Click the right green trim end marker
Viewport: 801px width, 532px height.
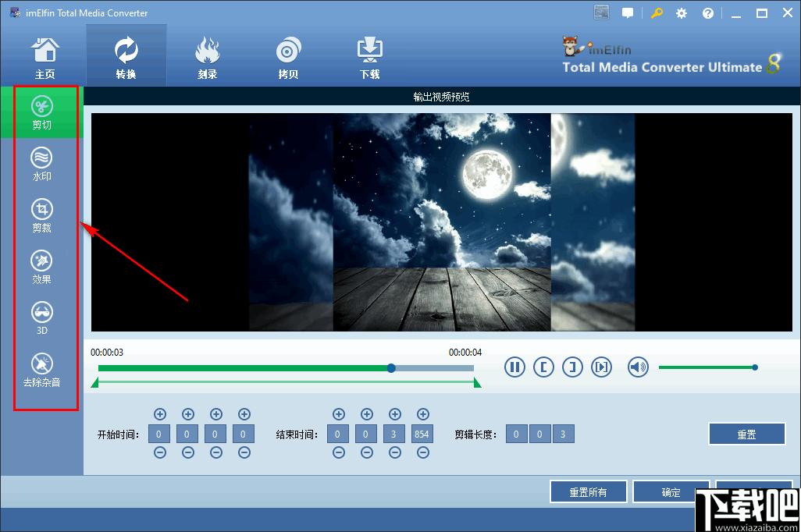coord(477,382)
